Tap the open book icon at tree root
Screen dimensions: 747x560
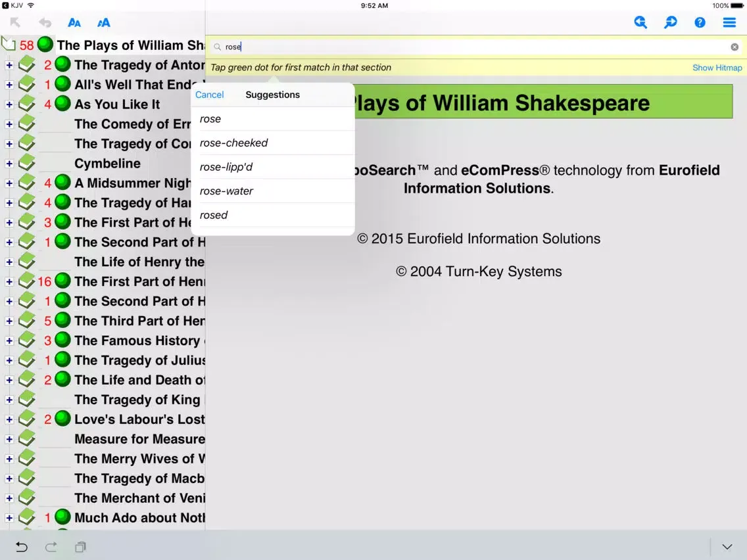point(8,44)
